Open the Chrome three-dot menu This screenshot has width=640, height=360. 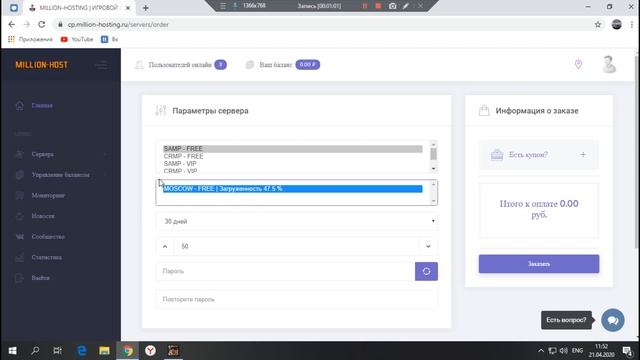pyautogui.click(x=632, y=24)
